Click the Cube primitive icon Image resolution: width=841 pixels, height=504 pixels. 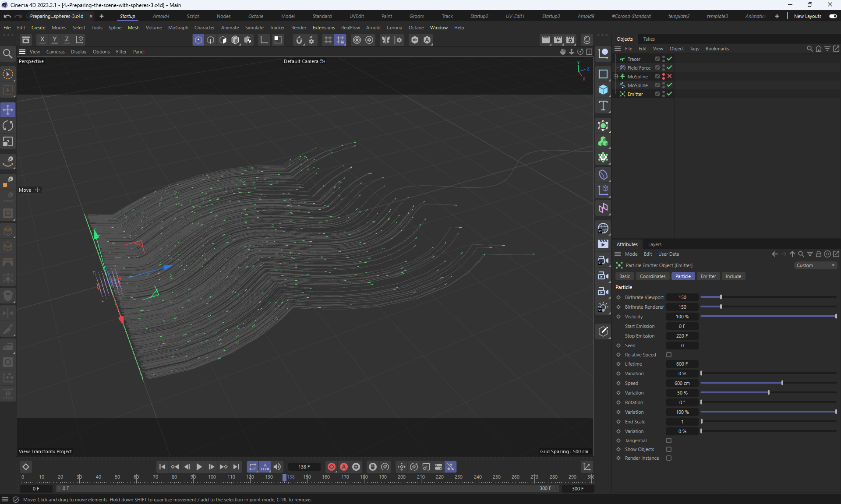coord(603,90)
